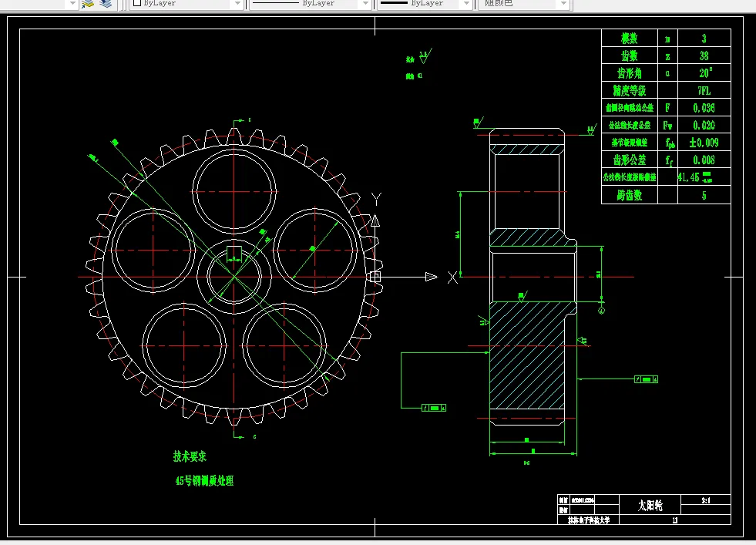756x545 pixels.
Task: Click the 桂林电子科技大学 text in the title block
Action: [x=589, y=520]
